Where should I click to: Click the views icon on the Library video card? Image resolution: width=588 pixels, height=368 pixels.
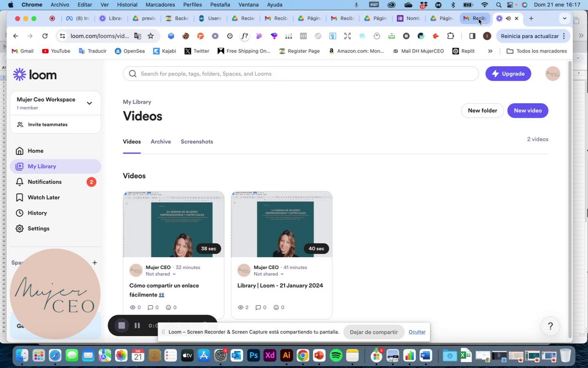tap(241, 307)
